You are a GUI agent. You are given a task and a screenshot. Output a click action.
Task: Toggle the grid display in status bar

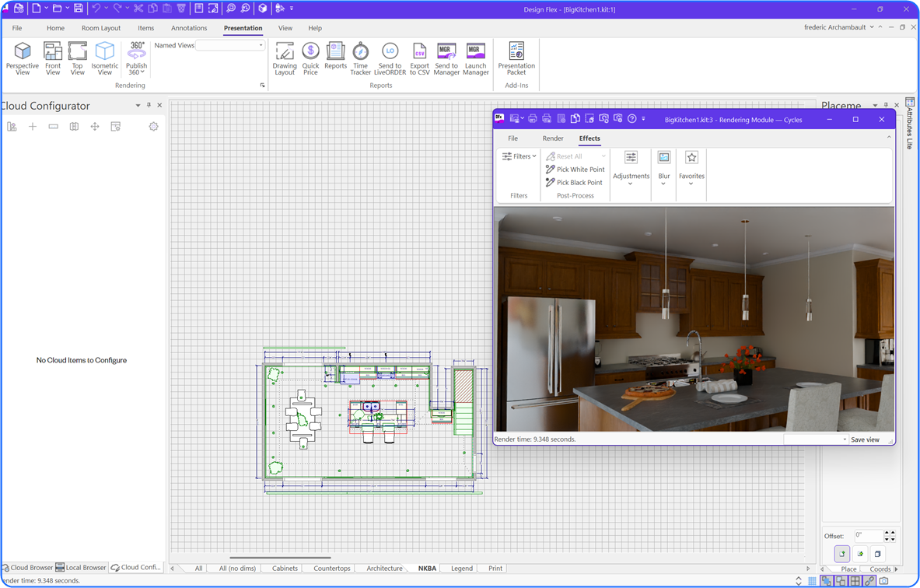pos(812,581)
